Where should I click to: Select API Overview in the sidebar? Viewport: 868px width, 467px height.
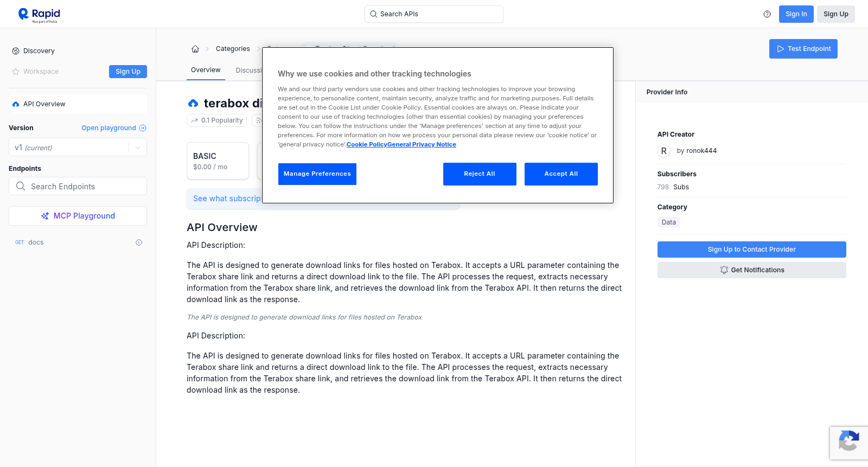tap(78, 104)
